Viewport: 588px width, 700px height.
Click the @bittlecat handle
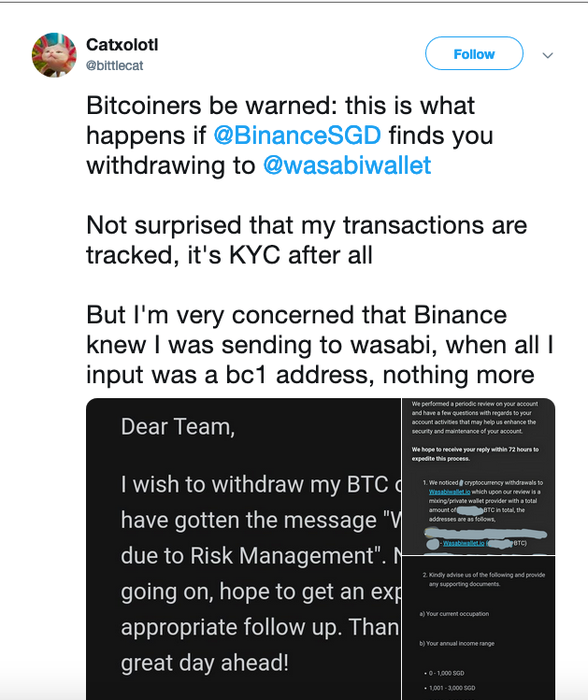(x=114, y=65)
